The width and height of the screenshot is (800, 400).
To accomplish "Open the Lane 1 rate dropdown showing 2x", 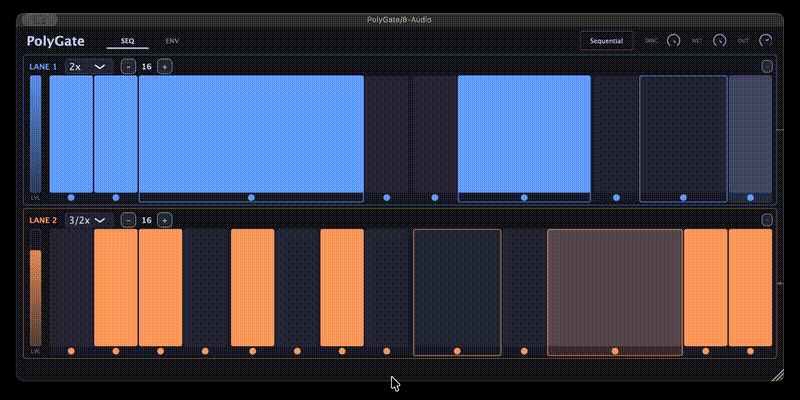I will coord(89,66).
